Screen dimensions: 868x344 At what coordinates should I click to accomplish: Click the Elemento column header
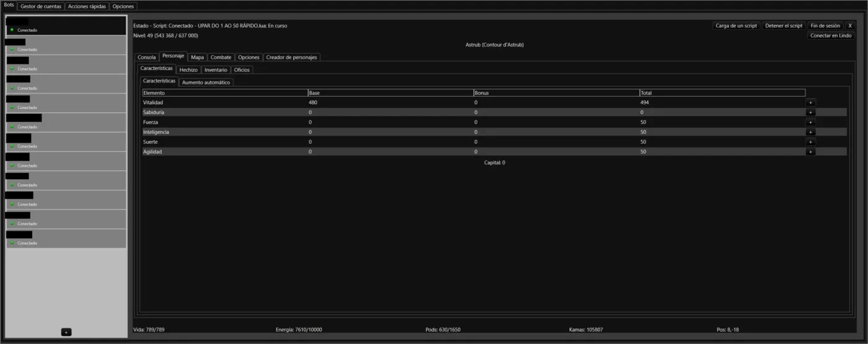pos(224,93)
